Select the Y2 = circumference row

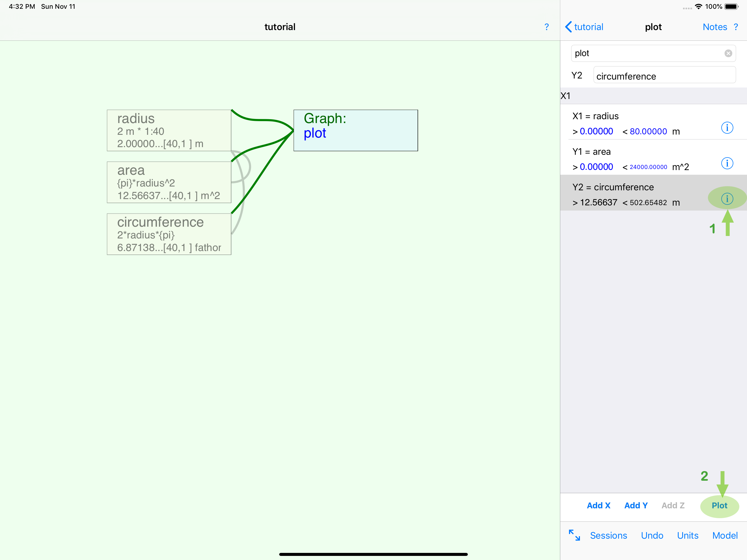tap(653, 193)
